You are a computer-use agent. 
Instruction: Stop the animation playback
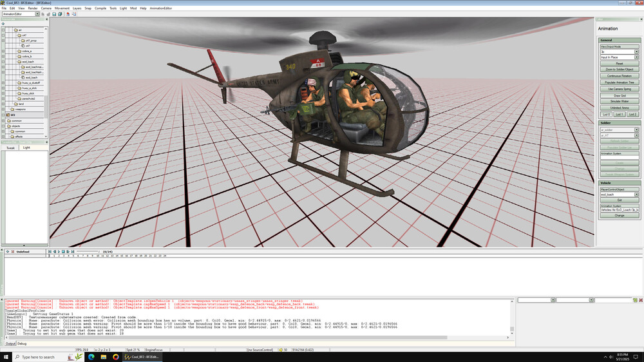63,251
